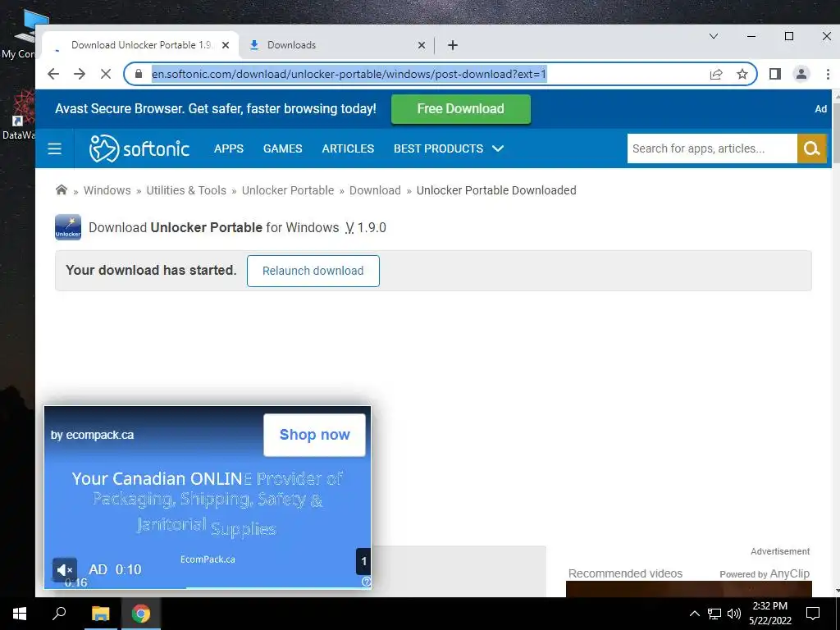840x630 pixels.
Task: Open Unlocker Portable breadcrumb link
Action: coord(288,190)
